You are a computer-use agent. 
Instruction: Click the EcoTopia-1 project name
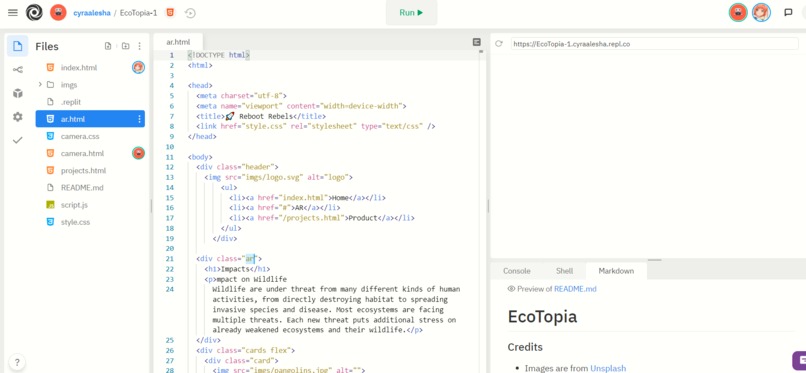(x=138, y=13)
